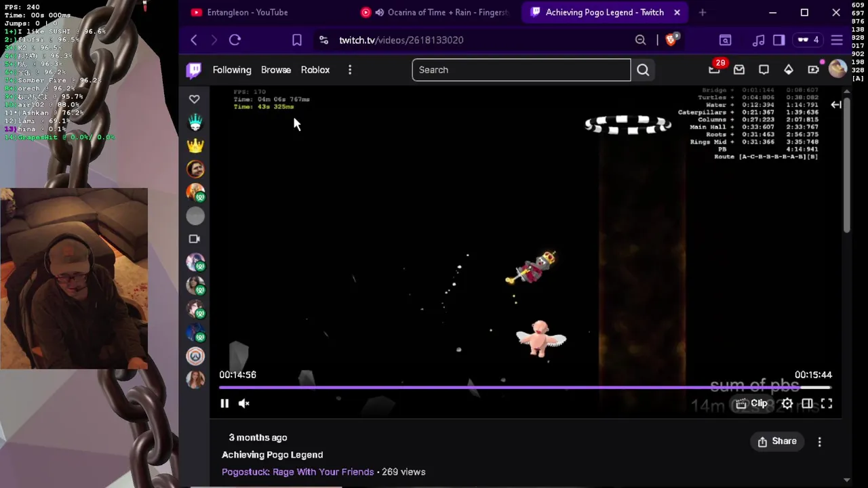This screenshot has width=868, height=488.
Task: Open the Brave Shields lion icon
Action: pyautogui.click(x=671, y=40)
